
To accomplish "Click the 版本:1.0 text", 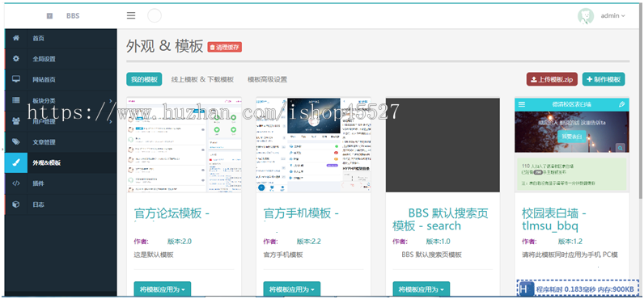I will click(x=438, y=241).
